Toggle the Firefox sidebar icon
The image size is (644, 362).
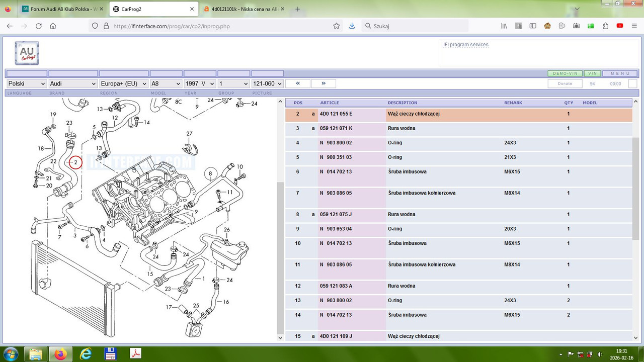pos(533,26)
